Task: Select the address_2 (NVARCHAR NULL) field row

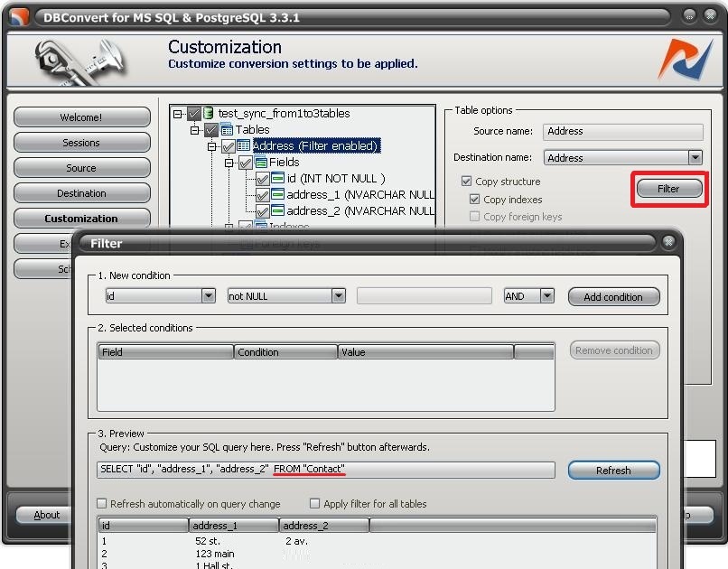Action: coord(360,210)
